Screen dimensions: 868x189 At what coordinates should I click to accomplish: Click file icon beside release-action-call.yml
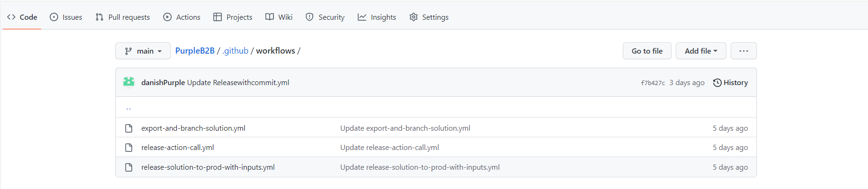pyautogui.click(x=128, y=148)
